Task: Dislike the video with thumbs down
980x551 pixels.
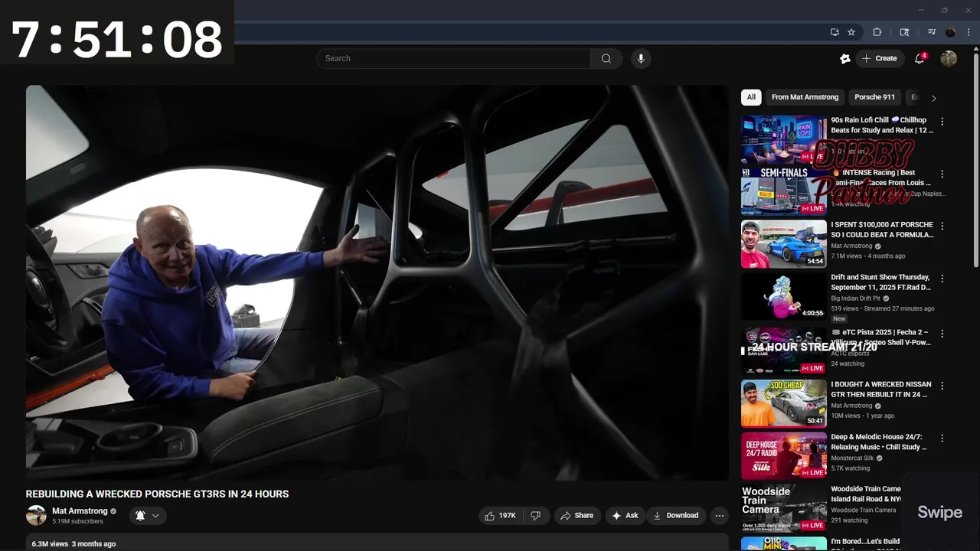Action: click(x=536, y=516)
